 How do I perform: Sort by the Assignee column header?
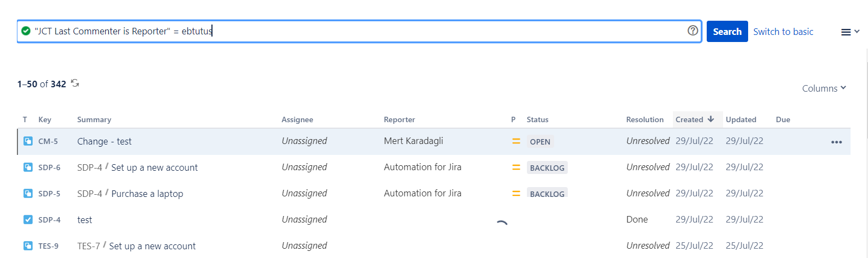(297, 119)
